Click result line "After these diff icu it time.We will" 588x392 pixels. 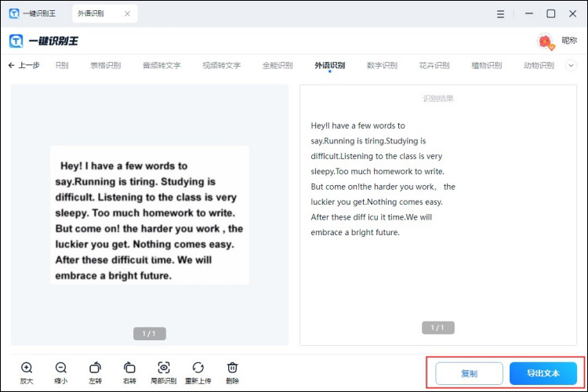point(372,217)
